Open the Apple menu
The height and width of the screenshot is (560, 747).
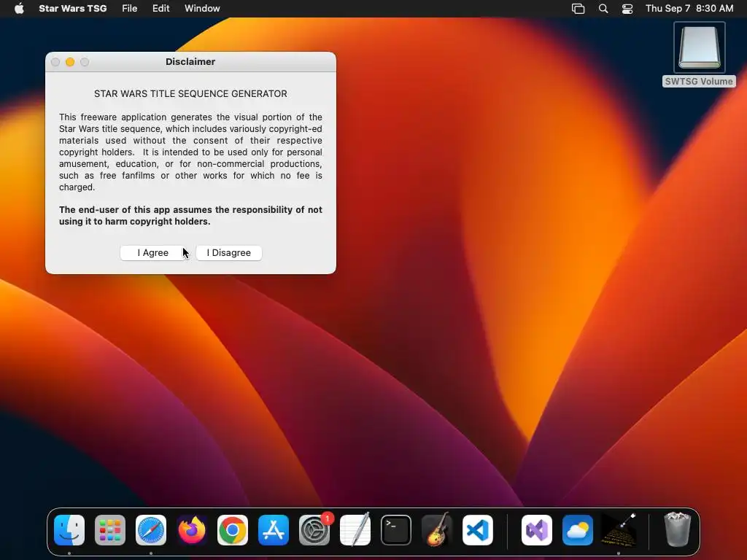[19, 9]
